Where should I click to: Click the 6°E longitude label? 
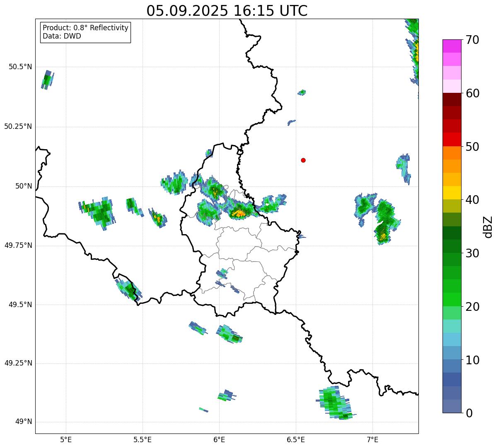tap(219, 440)
